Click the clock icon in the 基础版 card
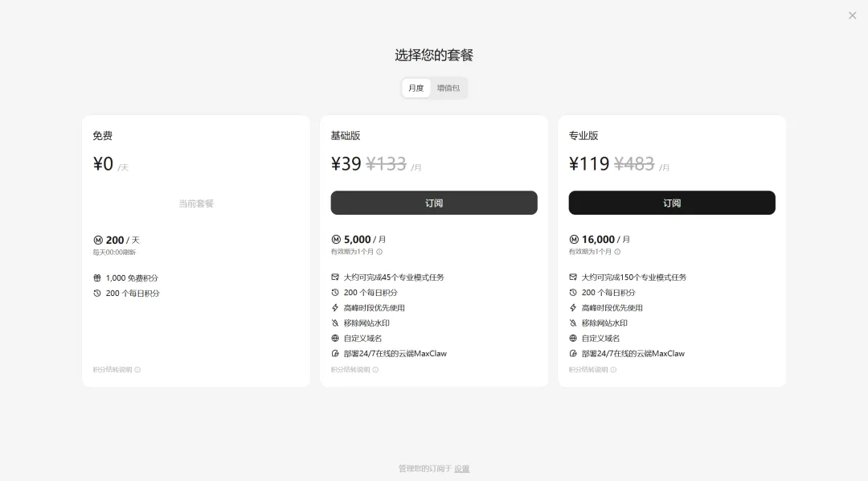This screenshot has height=481, width=868. point(335,293)
